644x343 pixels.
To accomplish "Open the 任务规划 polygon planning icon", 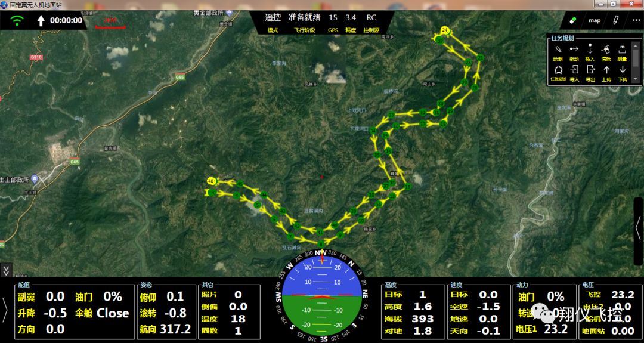I will [x=558, y=70].
